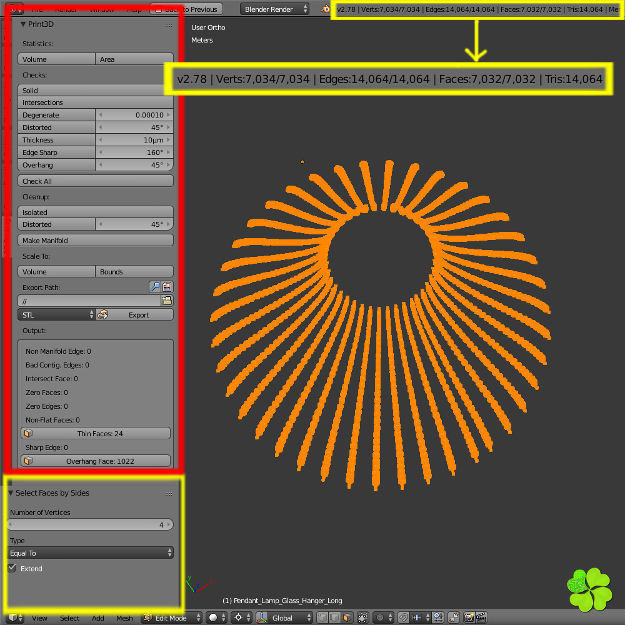
Task: Click the auto merge editing icon
Action: (454, 617)
